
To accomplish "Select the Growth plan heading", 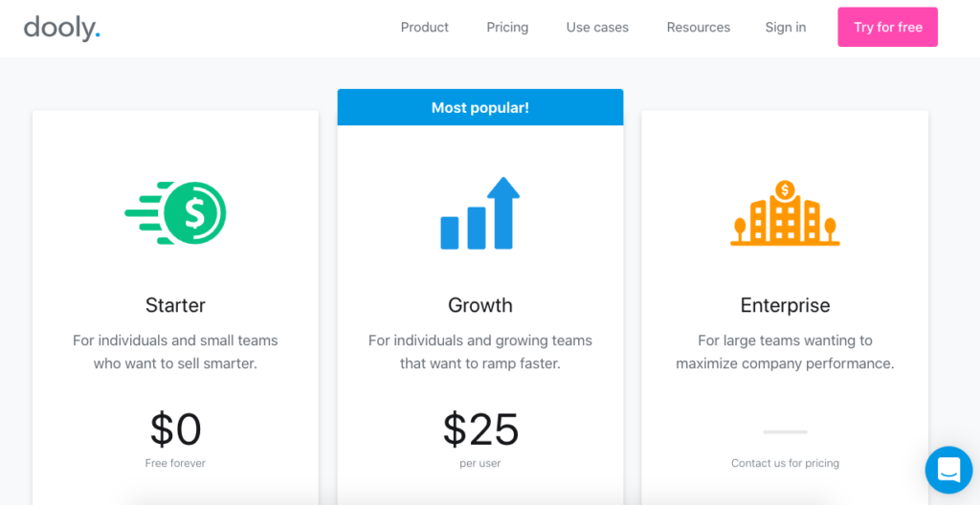I will pos(480,305).
